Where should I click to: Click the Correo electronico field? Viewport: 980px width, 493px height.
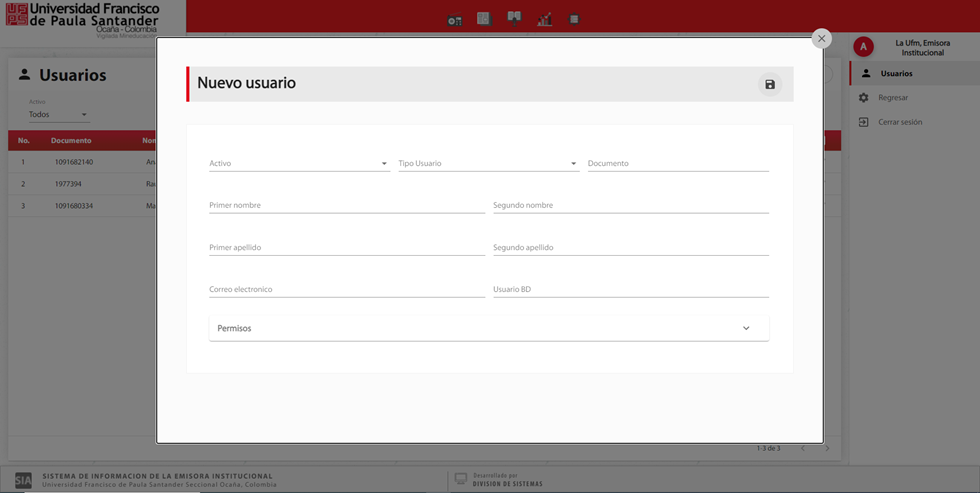pyautogui.click(x=346, y=289)
